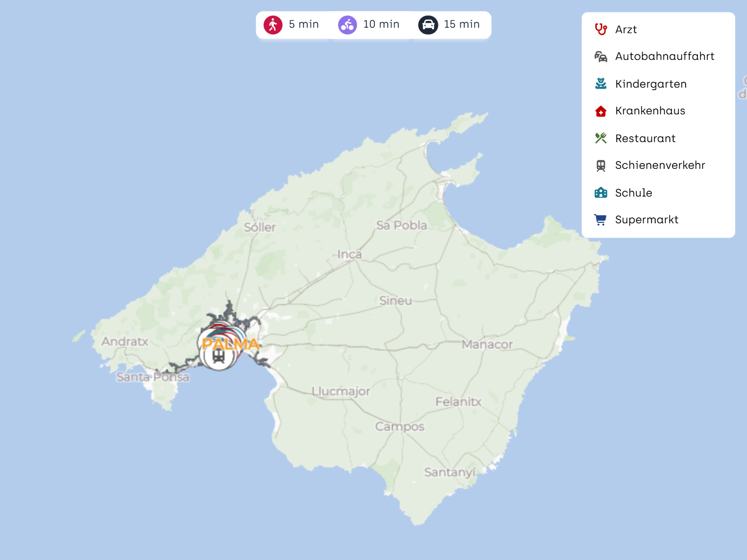747x560 pixels.
Task: Select Autobahnauffahrt from the category list
Action: pyautogui.click(x=664, y=56)
